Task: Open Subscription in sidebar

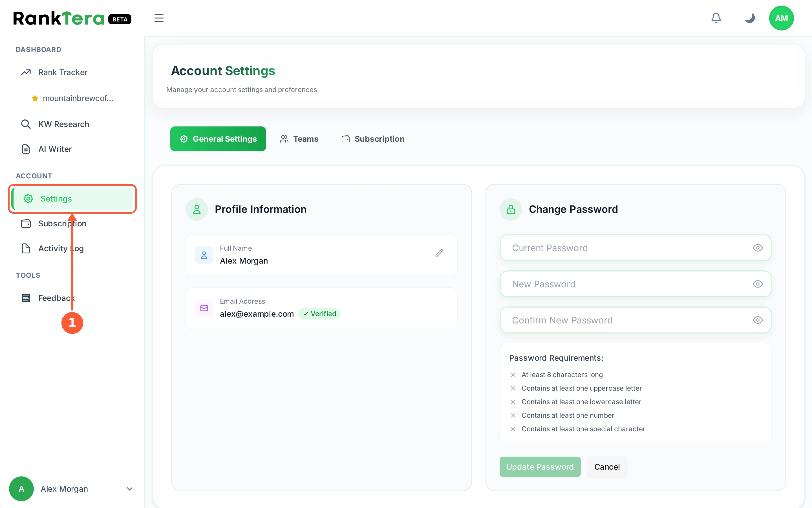Action: (x=72, y=224)
